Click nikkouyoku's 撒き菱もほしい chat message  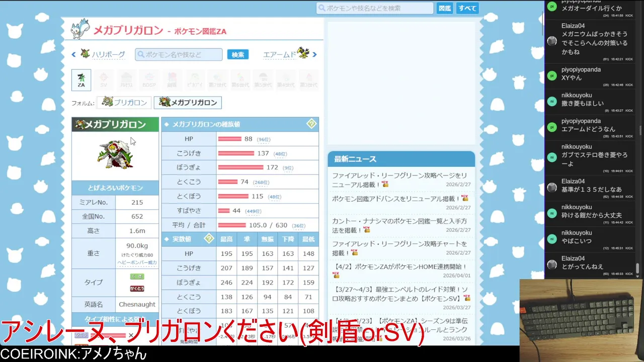pyautogui.click(x=583, y=104)
